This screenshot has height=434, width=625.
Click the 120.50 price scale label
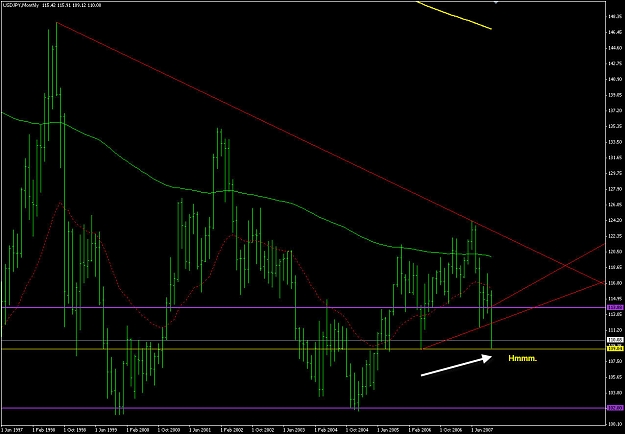[x=616, y=251]
